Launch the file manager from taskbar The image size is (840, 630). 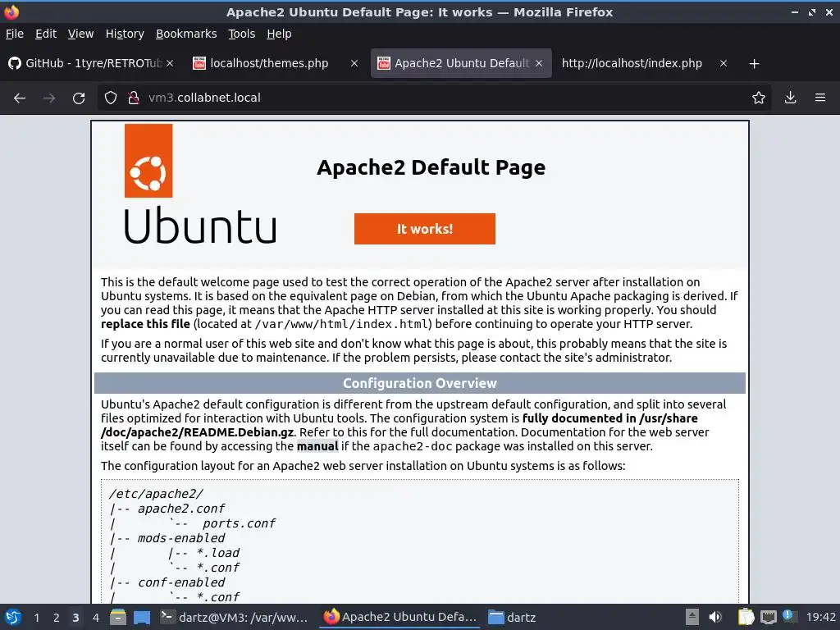coord(118,617)
